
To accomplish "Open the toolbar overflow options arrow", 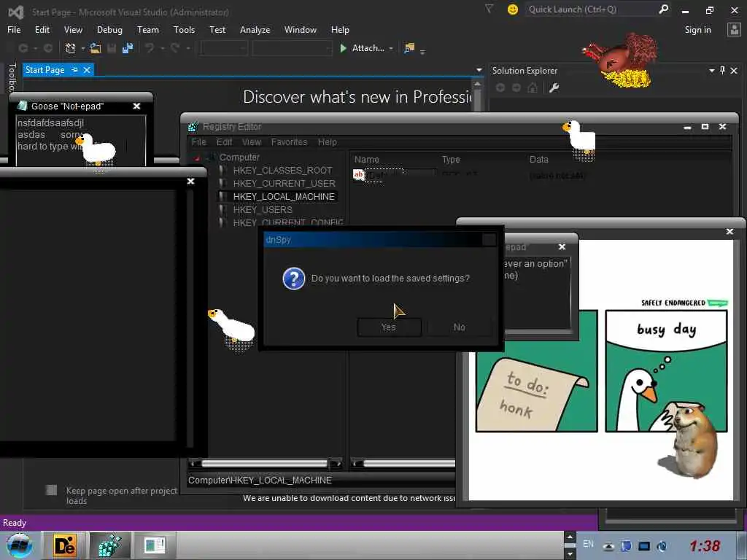I will [x=422, y=51].
